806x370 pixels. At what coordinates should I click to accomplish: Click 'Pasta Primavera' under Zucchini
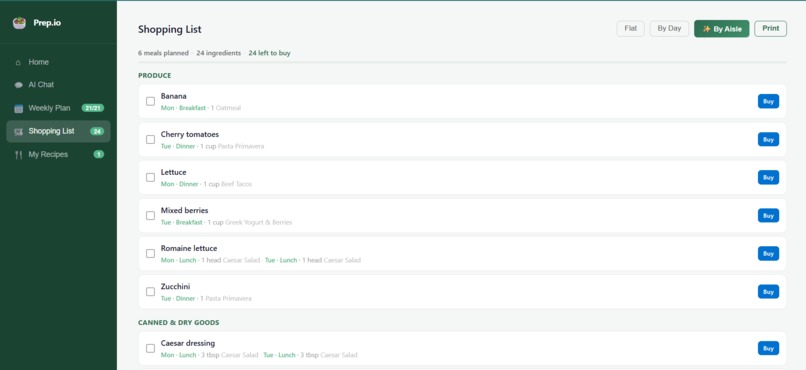229,299
